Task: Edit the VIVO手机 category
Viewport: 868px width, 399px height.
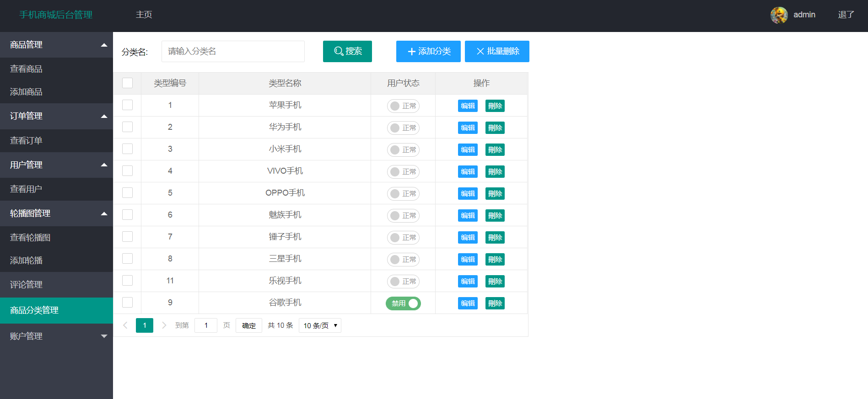Action: [468, 172]
